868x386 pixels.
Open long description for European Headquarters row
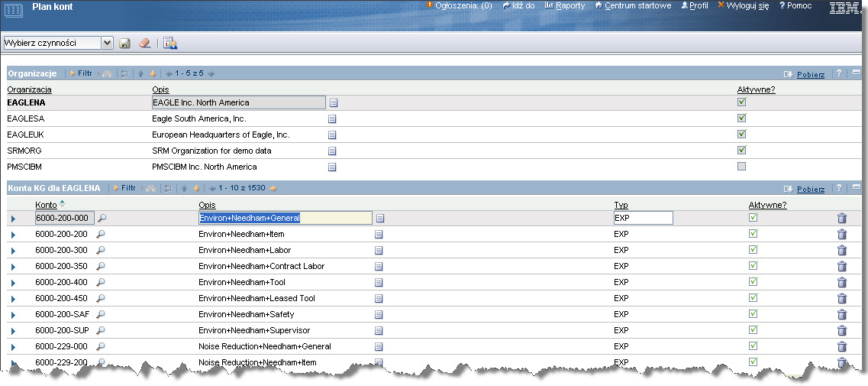tap(332, 135)
